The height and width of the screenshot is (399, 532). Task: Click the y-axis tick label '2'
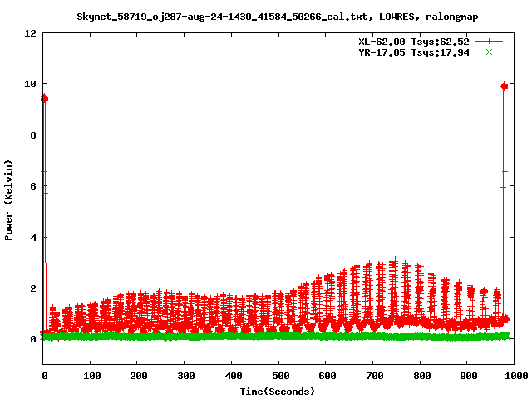pos(33,288)
